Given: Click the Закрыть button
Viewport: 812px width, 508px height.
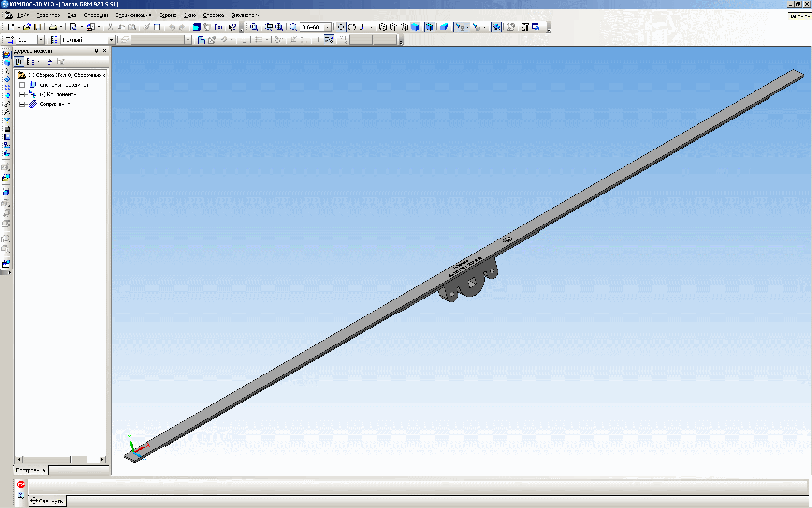Looking at the screenshot, I should click(x=799, y=16).
